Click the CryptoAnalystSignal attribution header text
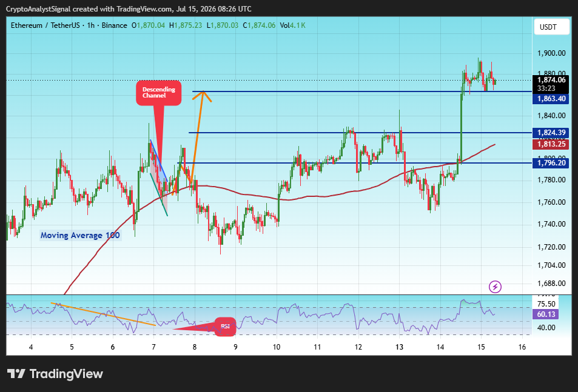 coord(129,9)
